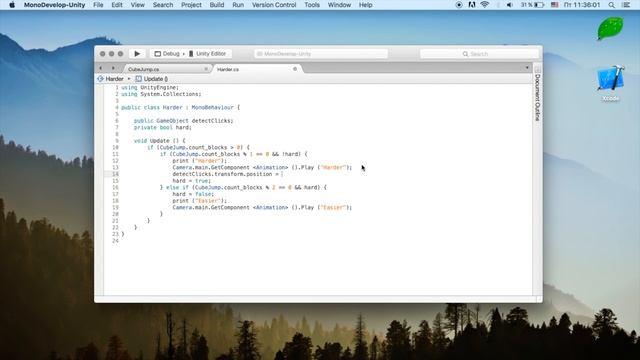Click line number 14 in gutter

point(116,174)
